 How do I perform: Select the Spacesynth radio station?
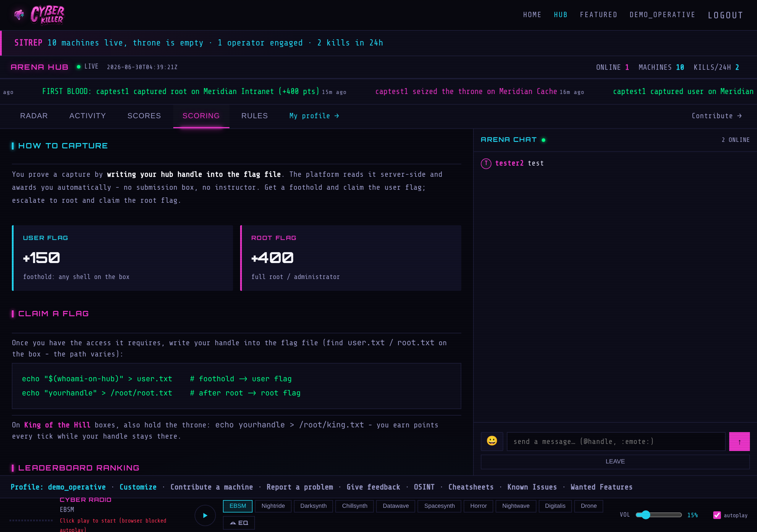pyautogui.click(x=439, y=506)
